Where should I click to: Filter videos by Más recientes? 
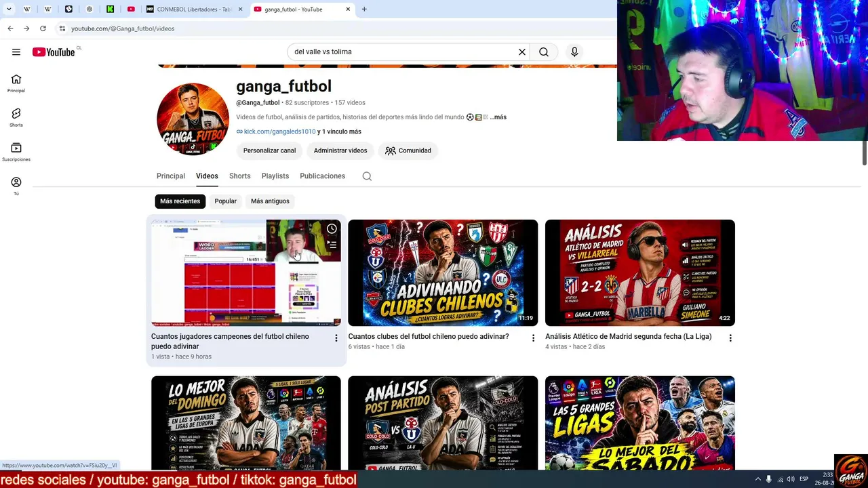click(180, 201)
